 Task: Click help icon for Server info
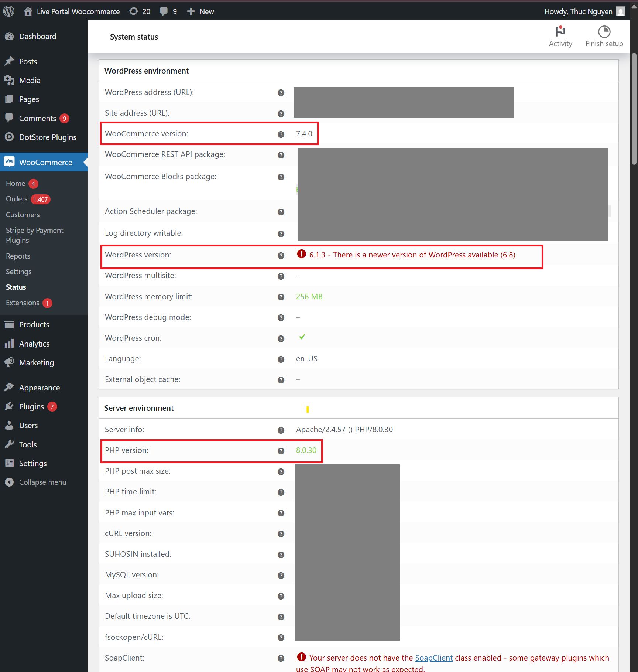[281, 430]
